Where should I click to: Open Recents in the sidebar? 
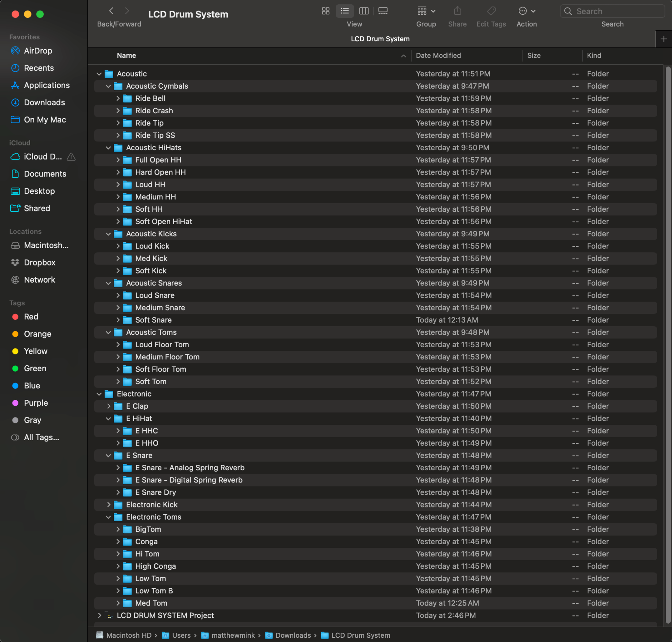point(39,68)
